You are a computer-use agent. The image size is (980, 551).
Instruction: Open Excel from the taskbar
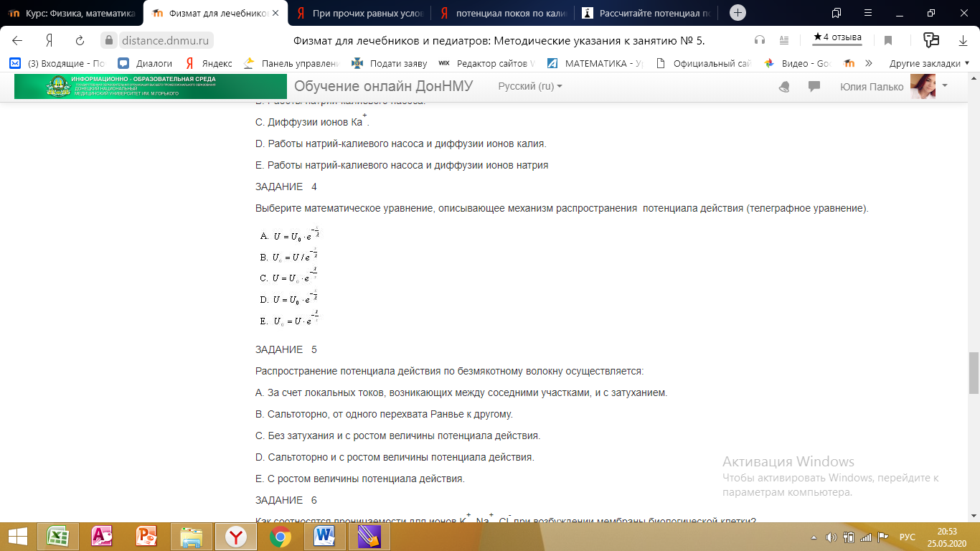pos(57,537)
